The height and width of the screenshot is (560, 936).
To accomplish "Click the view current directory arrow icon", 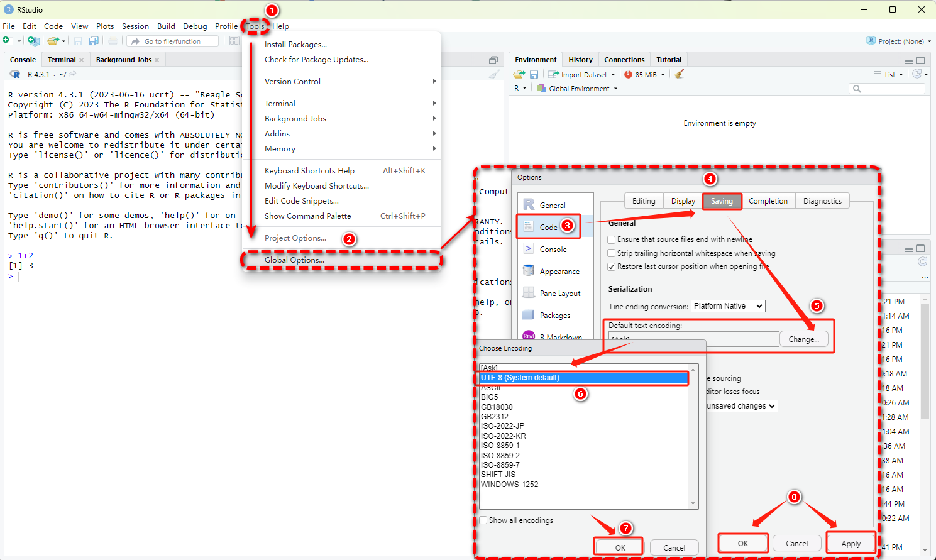I will 73,74.
